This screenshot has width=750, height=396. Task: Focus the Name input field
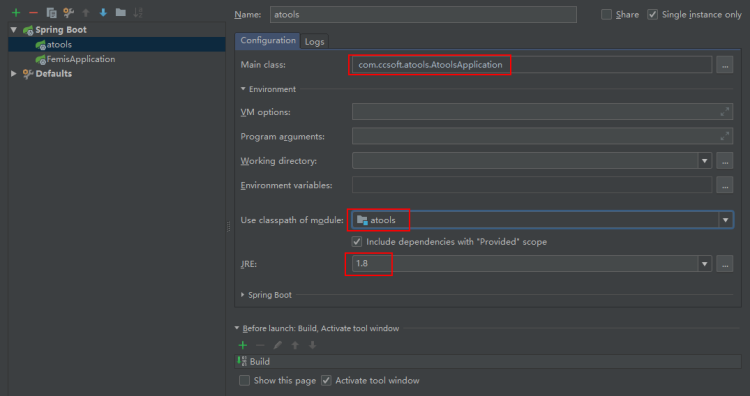pos(423,14)
